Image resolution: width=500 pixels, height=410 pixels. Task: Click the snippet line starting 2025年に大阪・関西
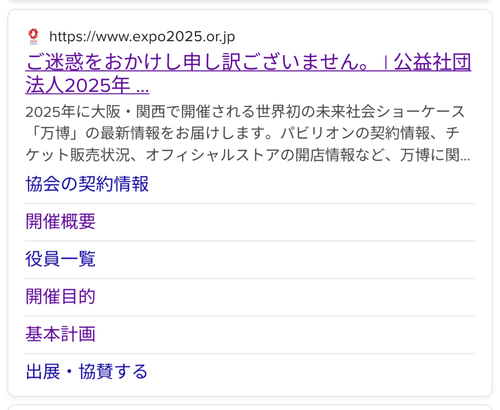tap(245, 112)
